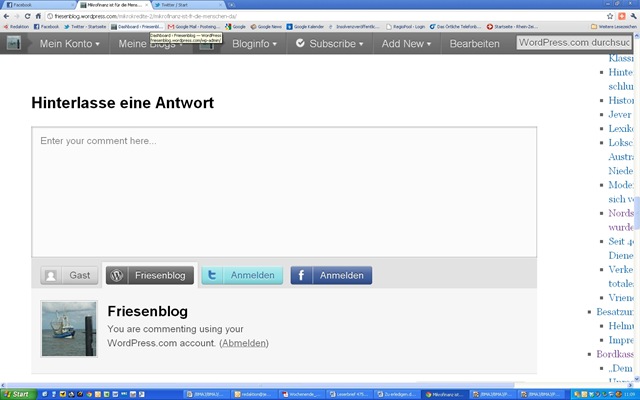This screenshot has width=640, height=400.
Task: Focus the WordPress.com search field
Action: pos(575,43)
